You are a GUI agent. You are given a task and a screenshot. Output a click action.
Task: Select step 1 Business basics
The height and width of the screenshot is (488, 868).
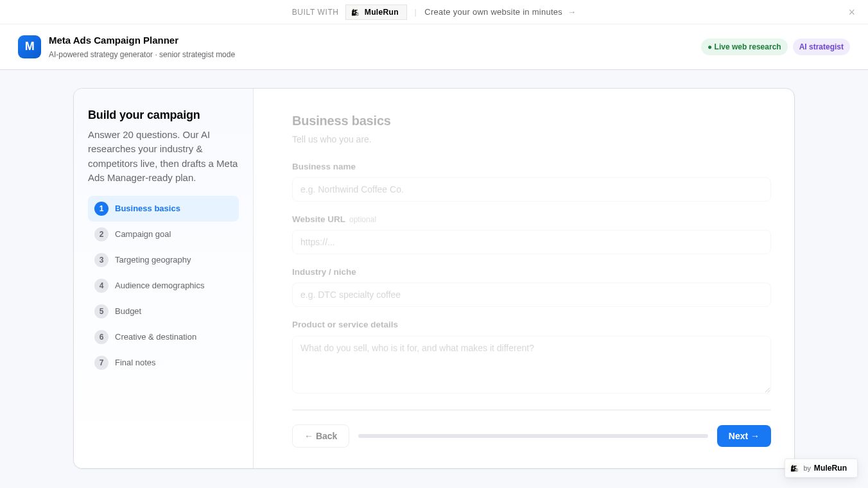pos(163,209)
